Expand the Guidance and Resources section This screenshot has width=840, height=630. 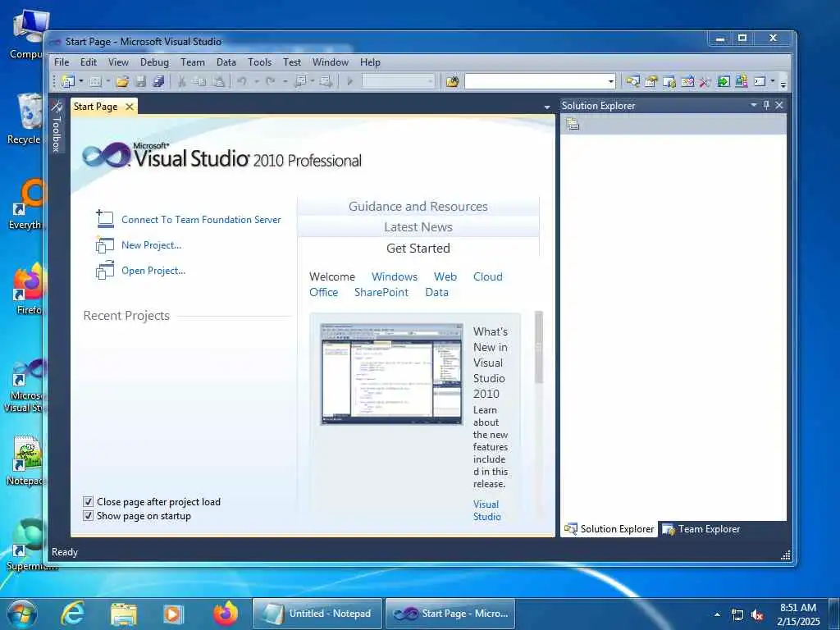(418, 206)
